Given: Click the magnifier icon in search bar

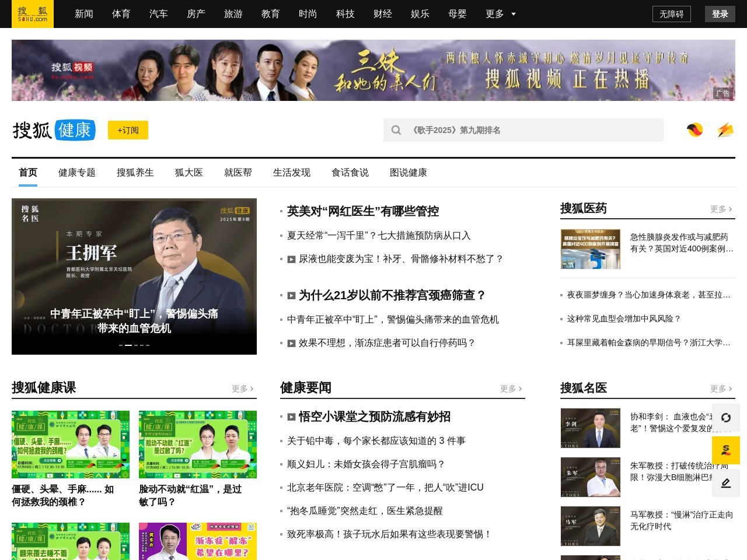Looking at the screenshot, I should [x=396, y=130].
